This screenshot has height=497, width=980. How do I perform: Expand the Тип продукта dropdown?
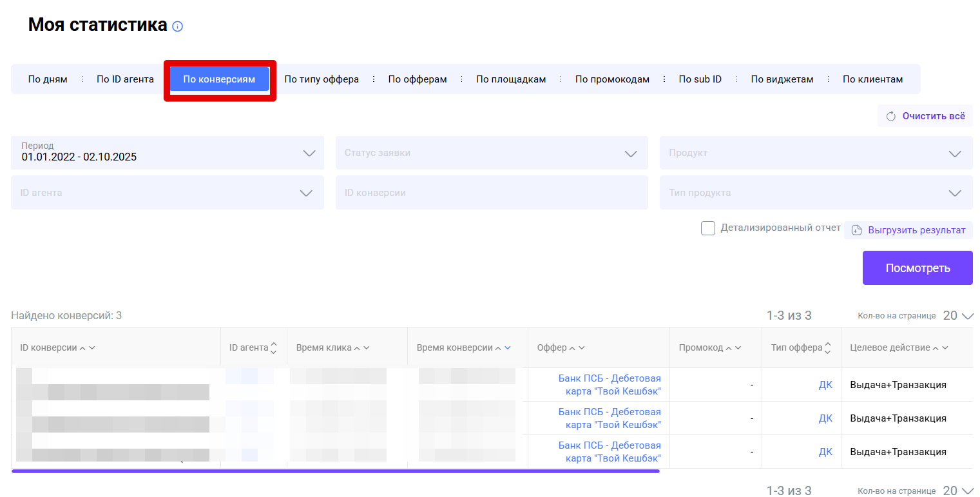point(816,193)
